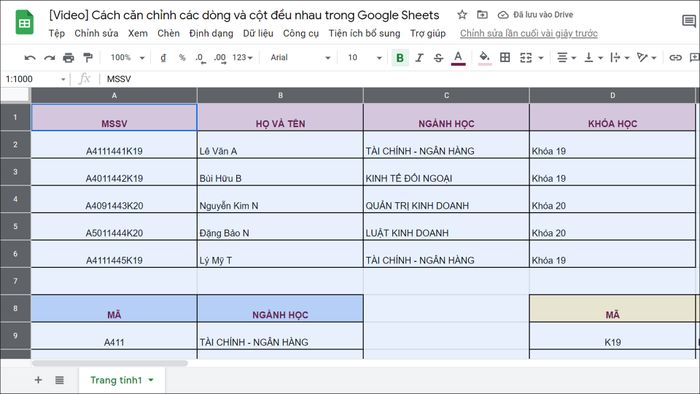Open the font size 10 dropdown

coord(365,58)
